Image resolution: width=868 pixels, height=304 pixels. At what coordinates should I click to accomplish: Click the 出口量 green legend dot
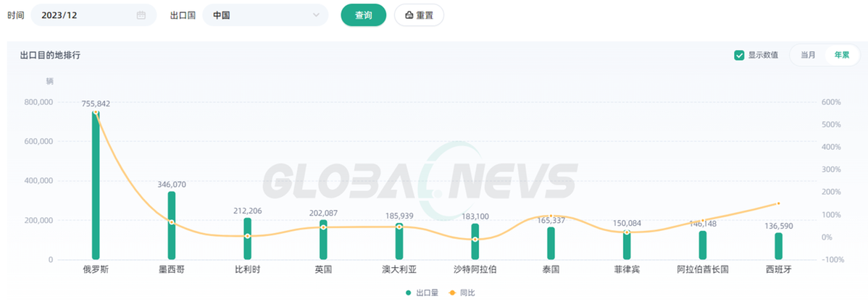408,293
